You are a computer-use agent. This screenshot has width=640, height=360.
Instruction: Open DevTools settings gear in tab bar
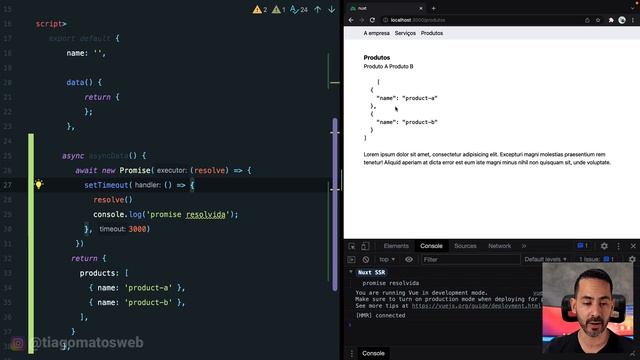click(x=604, y=246)
